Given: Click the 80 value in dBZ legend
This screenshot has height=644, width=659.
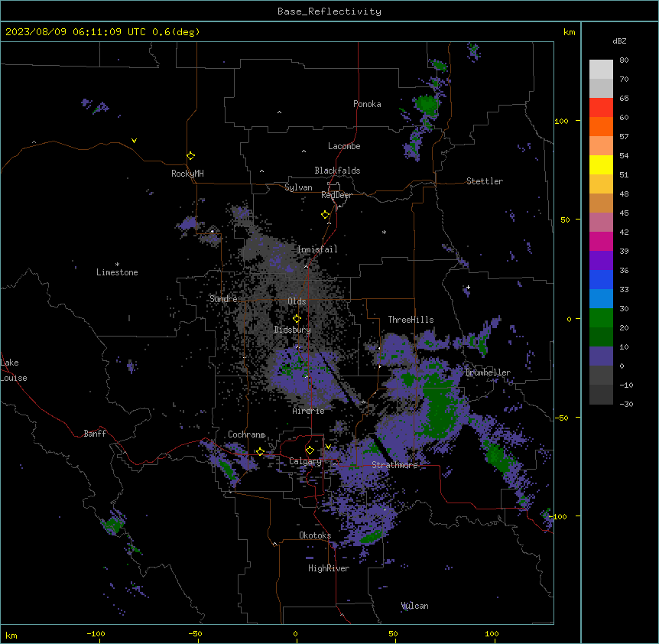Looking at the screenshot, I should 624,60.
